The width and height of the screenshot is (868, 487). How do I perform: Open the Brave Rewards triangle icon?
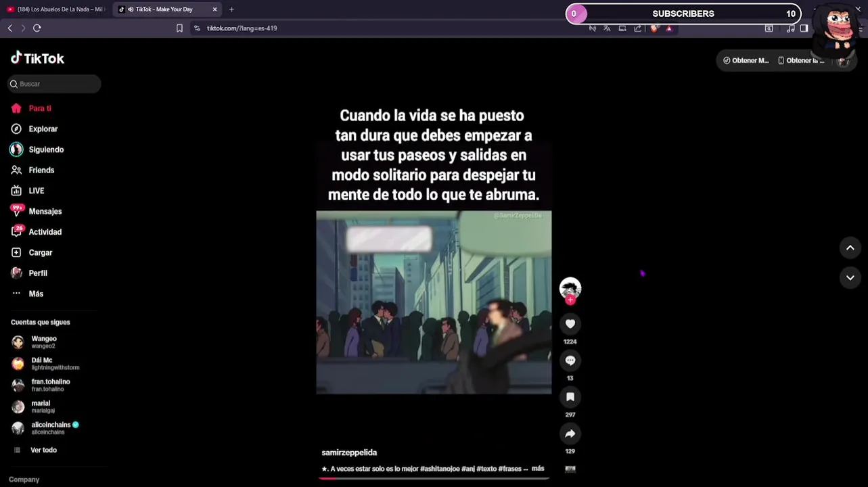point(669,28)
